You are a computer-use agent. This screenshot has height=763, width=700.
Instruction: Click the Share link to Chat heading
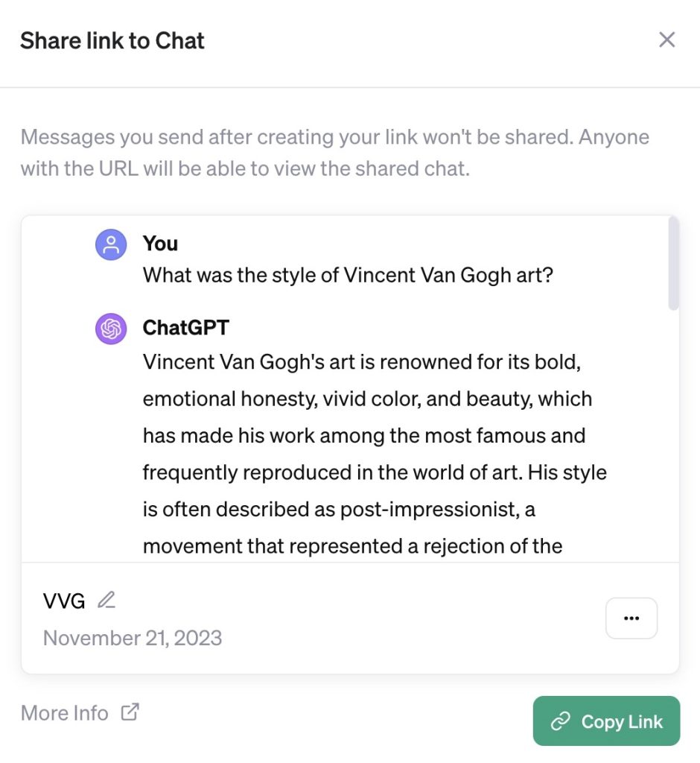click(x=112, y=40)
